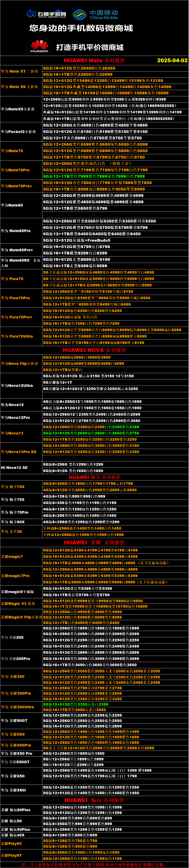Screen dimensions: 189x868
Task: Click the HUAWEI NOVA 系列报价 section header
Action: (x=94, y=350)
